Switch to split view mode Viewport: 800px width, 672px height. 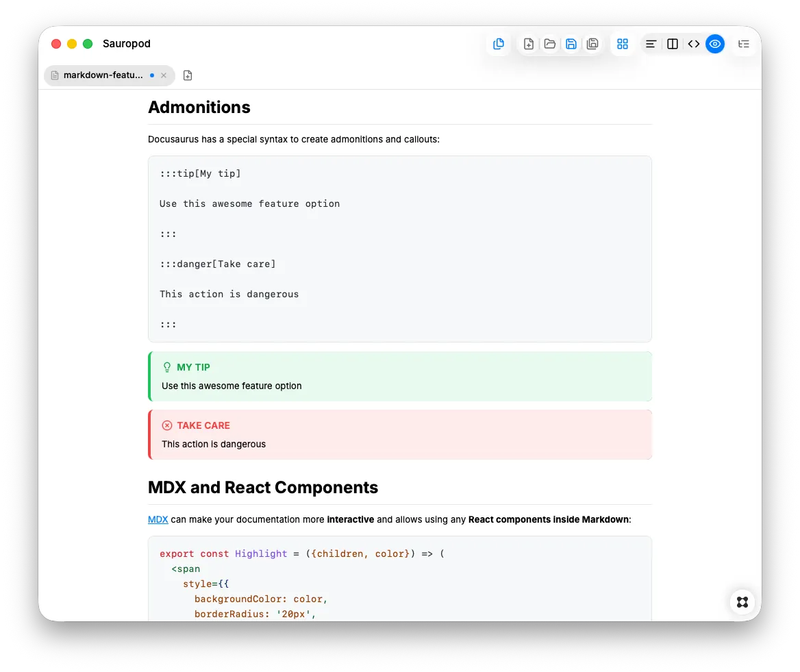(673, 44)
